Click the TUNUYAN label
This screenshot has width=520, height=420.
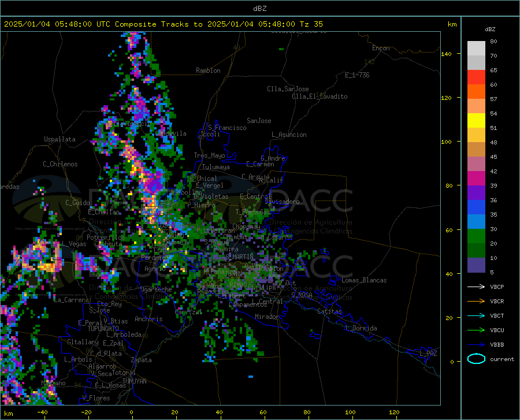[134, 381]
